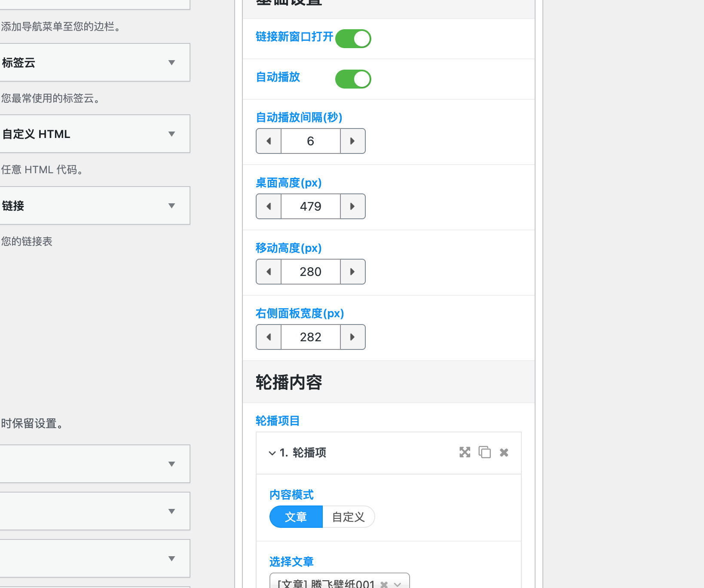Select the 文章 content mode tab

click(x=296, y=517)
